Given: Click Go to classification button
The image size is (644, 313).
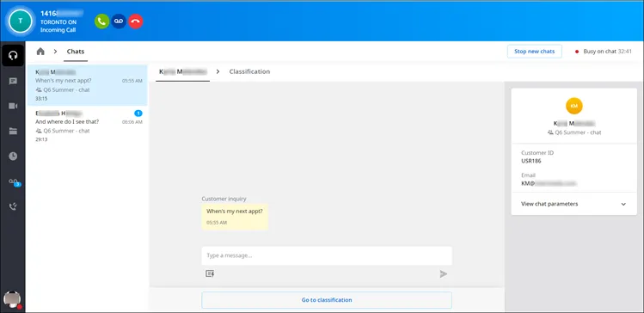Looking at the screenshot, I should click(327, 300).
